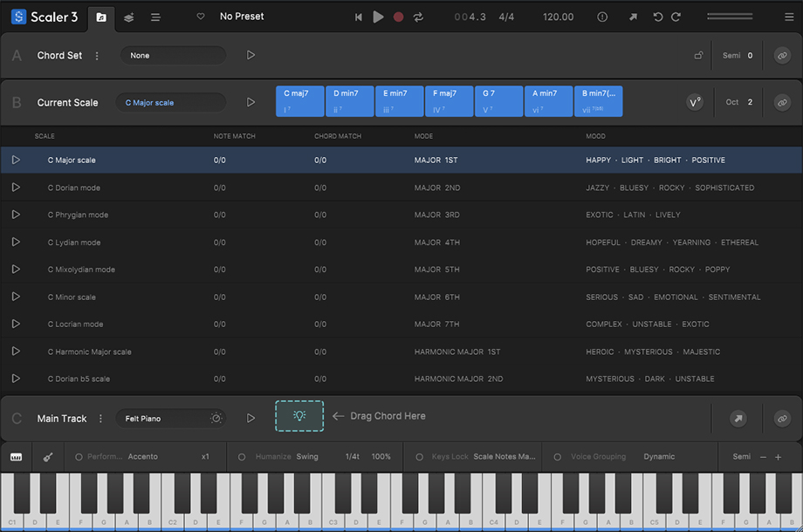The height and width of the screenshot is (532, 803).
Task: Open the metronome info circle icon
Action: (x=602, y=17)
